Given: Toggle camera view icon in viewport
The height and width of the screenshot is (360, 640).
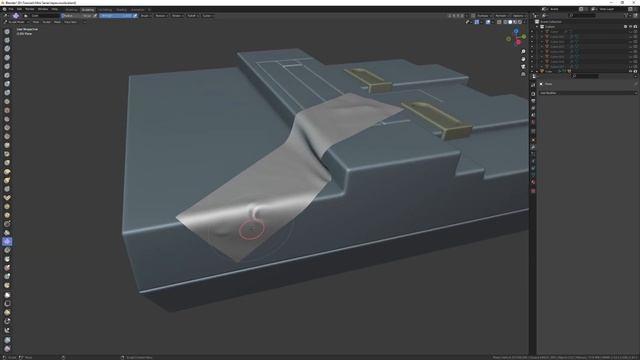Looking at the screenshot, I should click(x=523, y=66).
